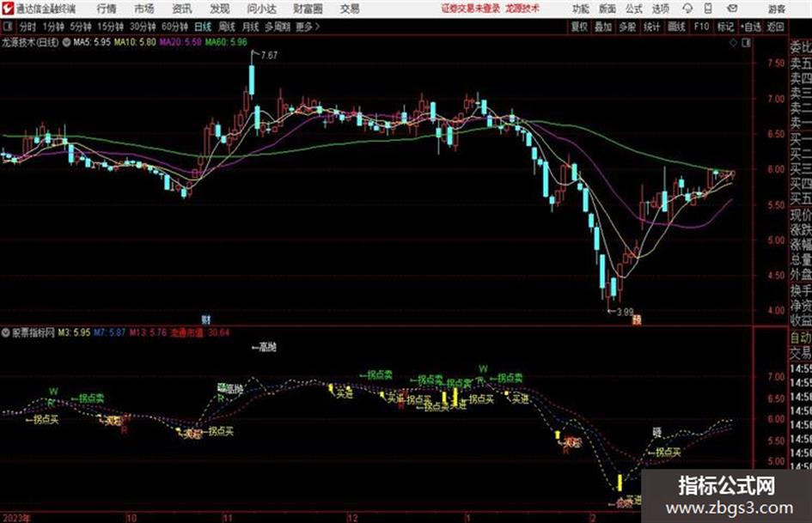The width and height of the screenshot is (812, 523).
Task: Switch to 15分钟 period
Action: pos(111,27)
